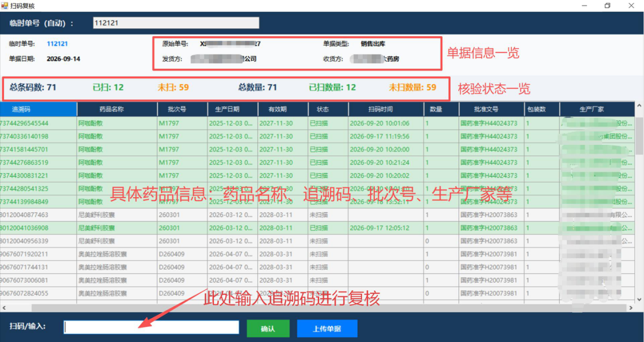This screenshot has width=644, height=342.
Task: Click the 扫码复核 app icon in title bar
Action: [x=4, y=6]
